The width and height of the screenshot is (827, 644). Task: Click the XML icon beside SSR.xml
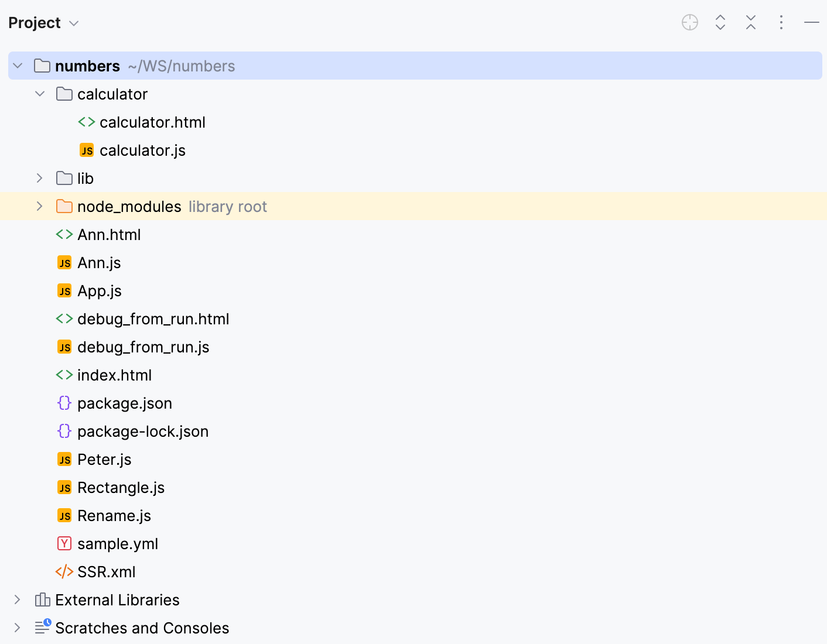[64, 571]
